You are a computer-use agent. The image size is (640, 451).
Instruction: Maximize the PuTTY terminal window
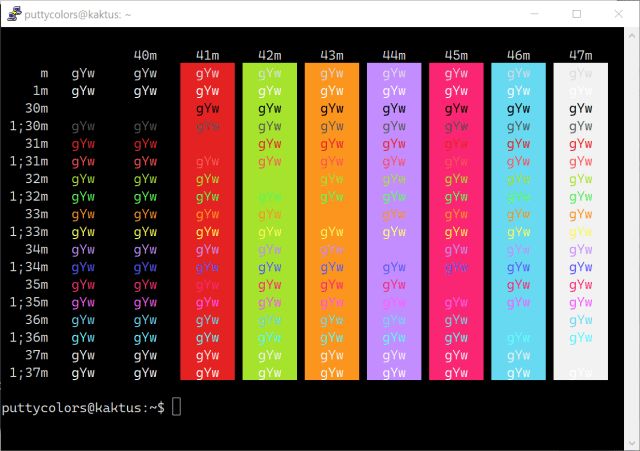point(576,14)
